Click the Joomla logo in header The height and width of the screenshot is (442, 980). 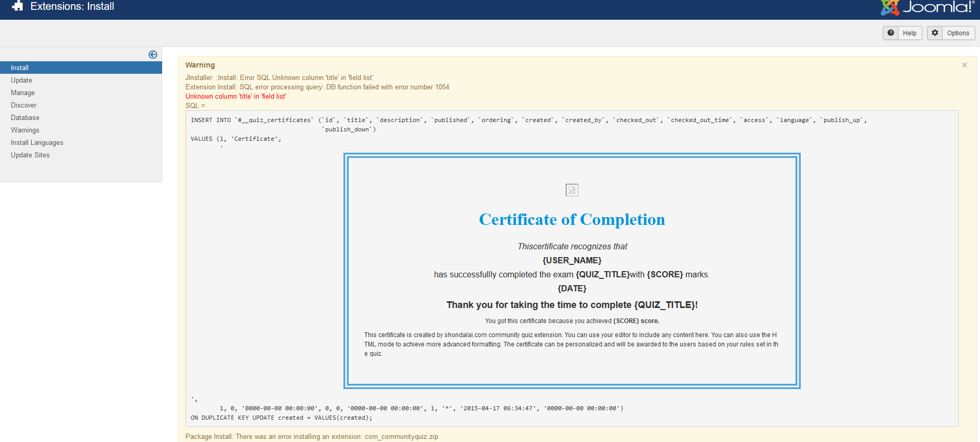tap(928, 7)
